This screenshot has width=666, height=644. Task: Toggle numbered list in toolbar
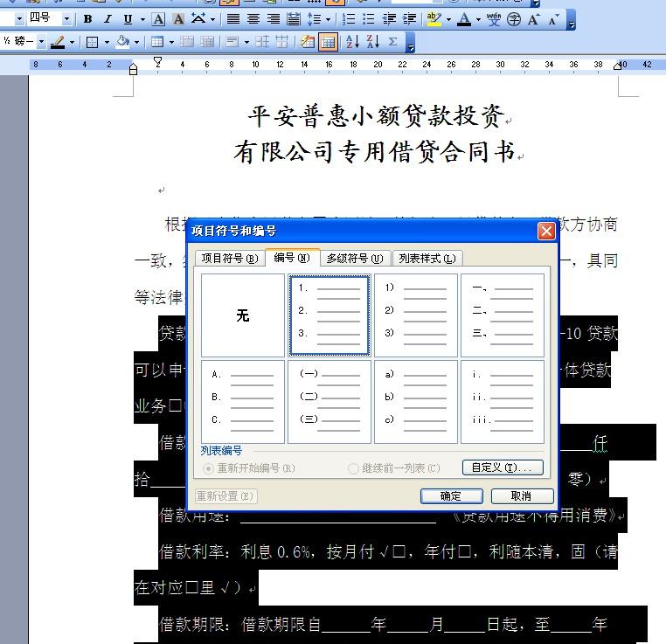(349, 19)
